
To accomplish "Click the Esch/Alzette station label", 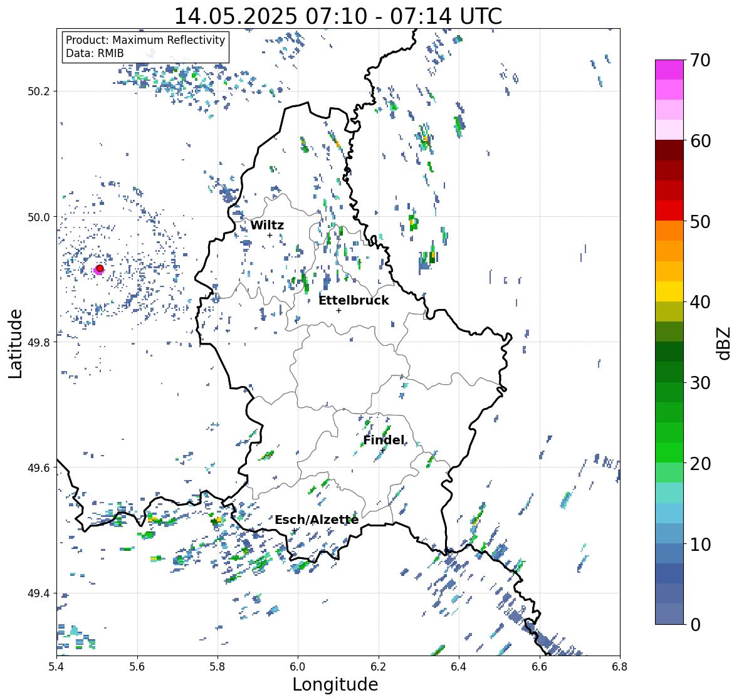I will point(317,520).
